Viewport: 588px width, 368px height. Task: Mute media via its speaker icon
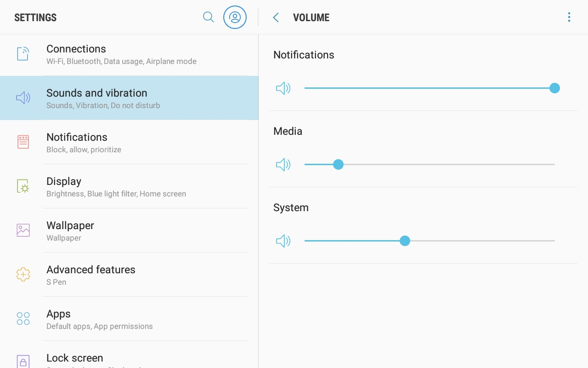click(x=283, y=164)
